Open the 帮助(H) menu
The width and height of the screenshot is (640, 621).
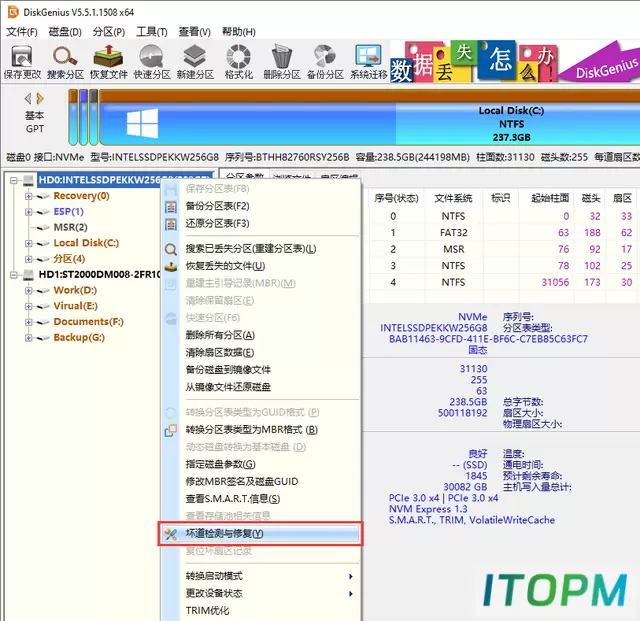pyautogui.click(x=238, y=32)
